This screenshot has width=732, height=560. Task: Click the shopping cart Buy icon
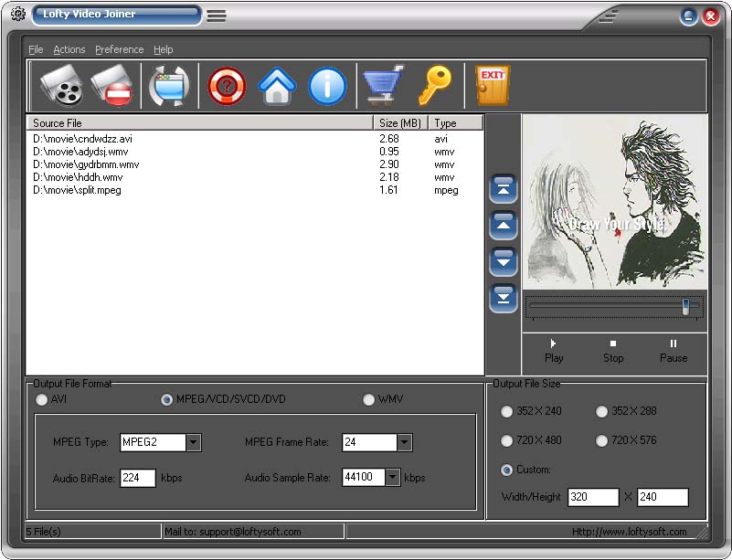pos(383,85)
